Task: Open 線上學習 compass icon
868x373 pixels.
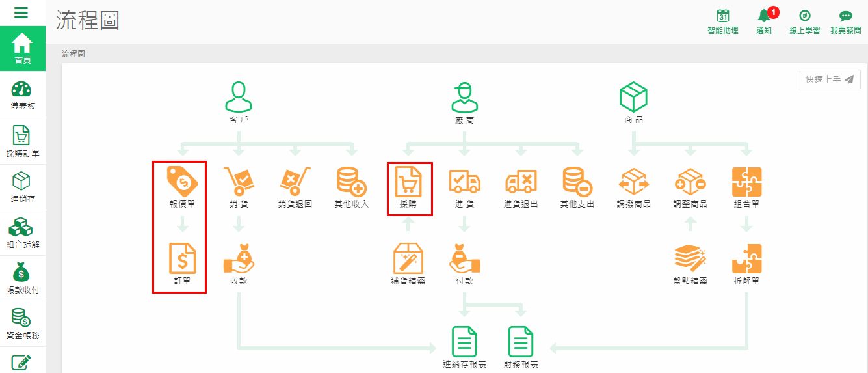Action: point(804,16)
